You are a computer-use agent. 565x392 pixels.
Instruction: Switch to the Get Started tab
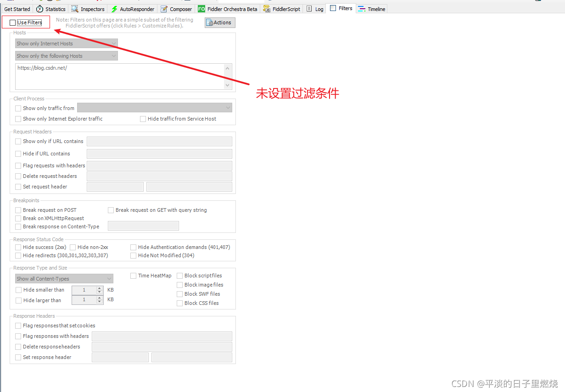pyautogui.click(x=17, y=9)
